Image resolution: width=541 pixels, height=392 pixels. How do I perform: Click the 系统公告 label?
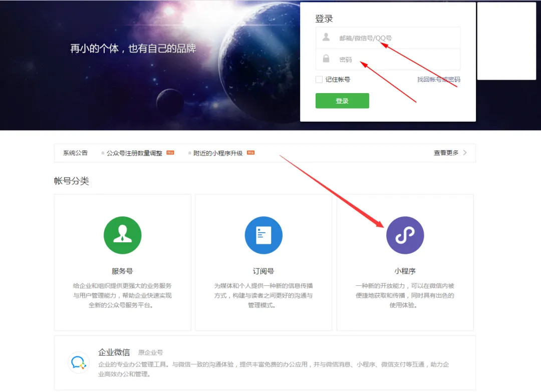coord(75,153)
